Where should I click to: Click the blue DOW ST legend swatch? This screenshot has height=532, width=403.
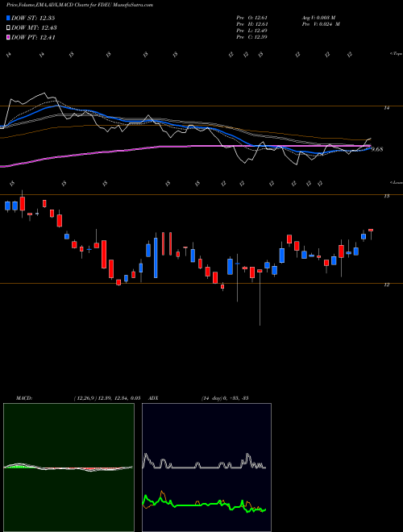click(8, 18)
